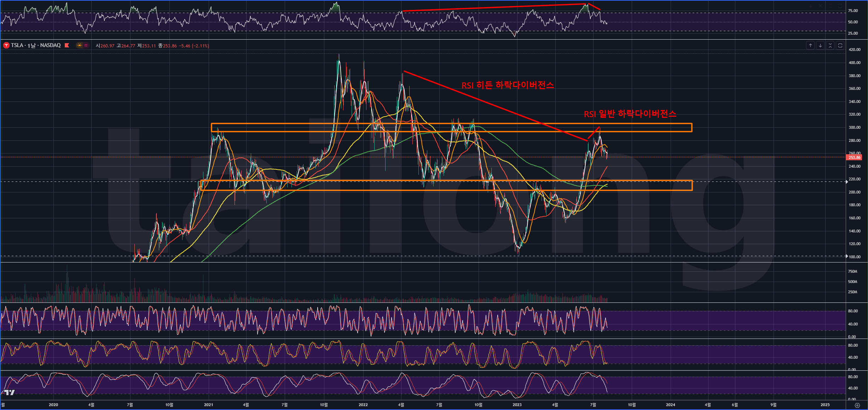Click the TSLA symbol title in the legend
Viewport: 868px width, 410px height.
pos(17,45)
